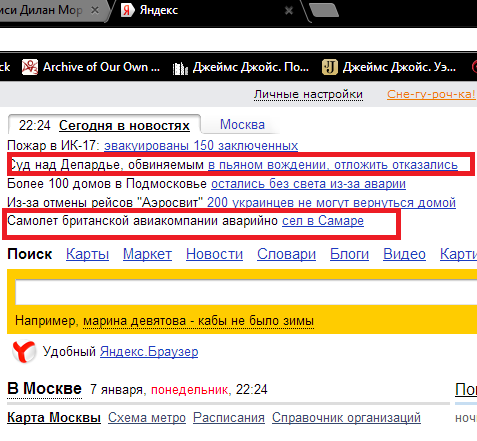Open Карта Москвы
Image resolution: width=477 pixels, height=441 pixels.
(54, 418)
